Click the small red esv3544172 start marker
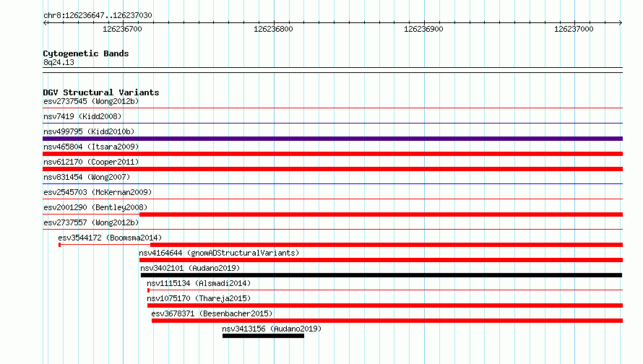643x364 pixels. [x=60, y=245]
